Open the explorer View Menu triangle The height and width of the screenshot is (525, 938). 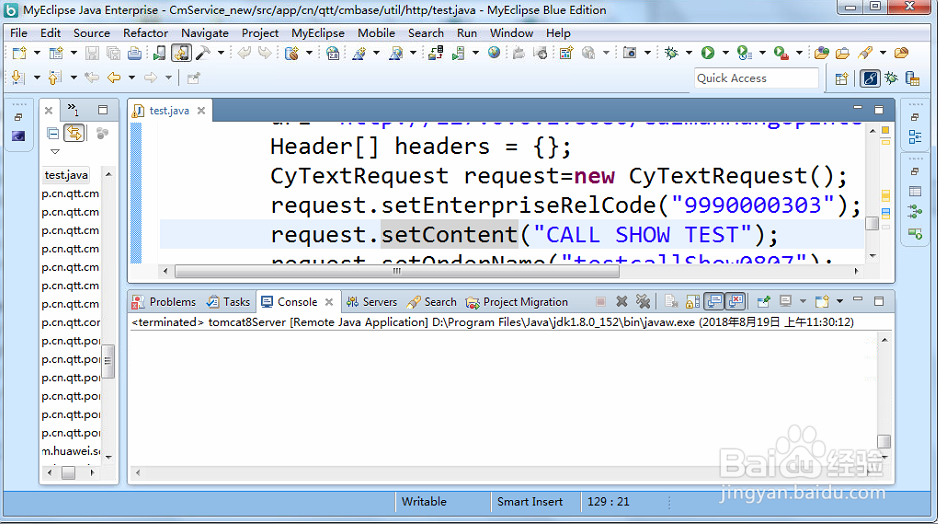pyautogui.click(x=55, y=151)
